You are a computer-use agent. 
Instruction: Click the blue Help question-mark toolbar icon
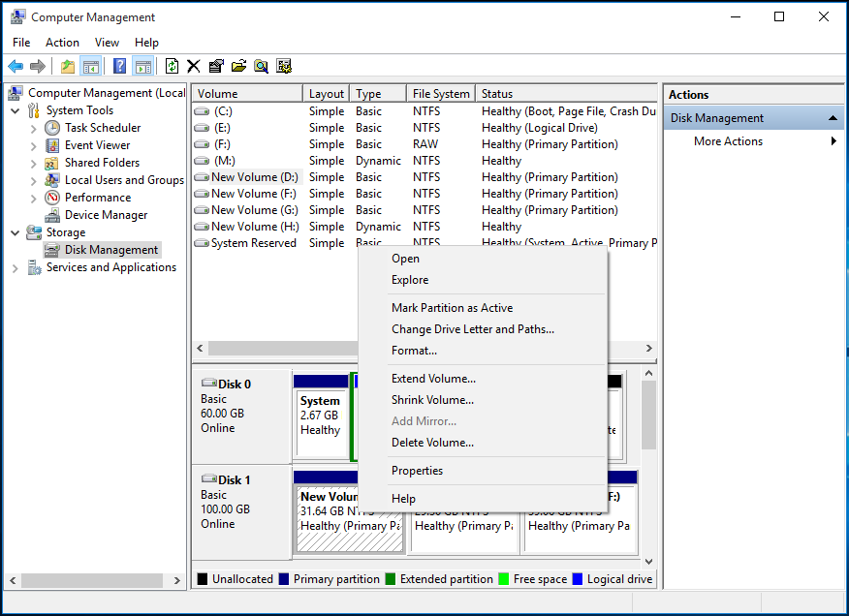(x=119, y=67)
